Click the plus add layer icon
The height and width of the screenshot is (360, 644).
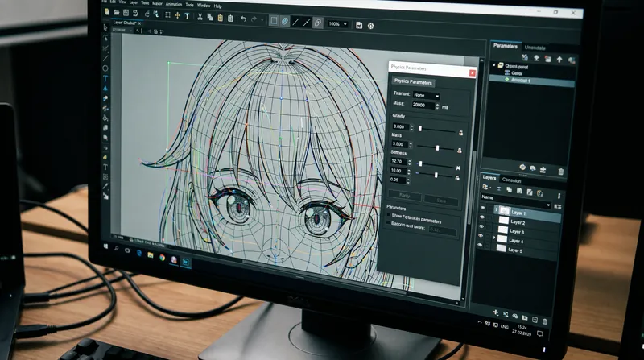tap(496, 312)
